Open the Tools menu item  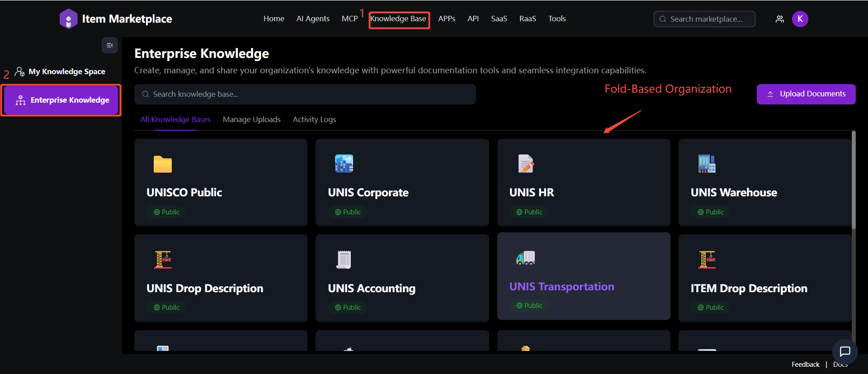point(557,19)
